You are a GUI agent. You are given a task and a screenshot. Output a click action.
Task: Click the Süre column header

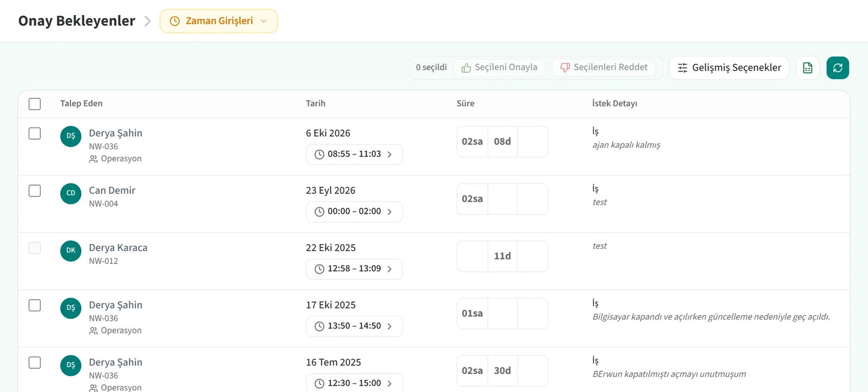tap(465, 104)
